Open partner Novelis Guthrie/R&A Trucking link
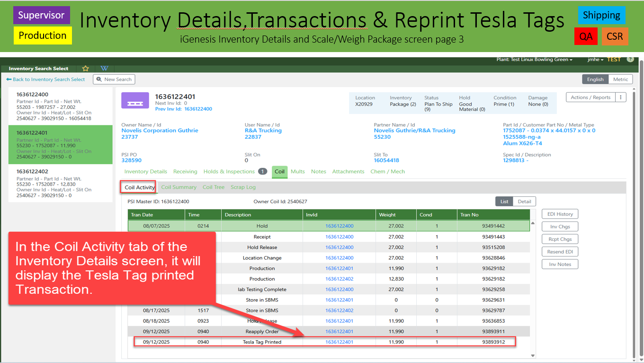The height and width of the screenshot is (363, 644). [x=414, y=131]
